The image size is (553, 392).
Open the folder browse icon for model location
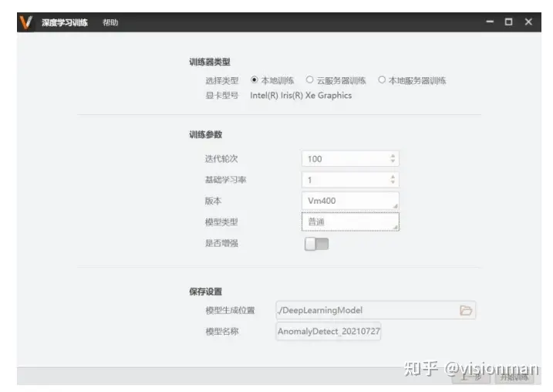[x=466, y=310]
